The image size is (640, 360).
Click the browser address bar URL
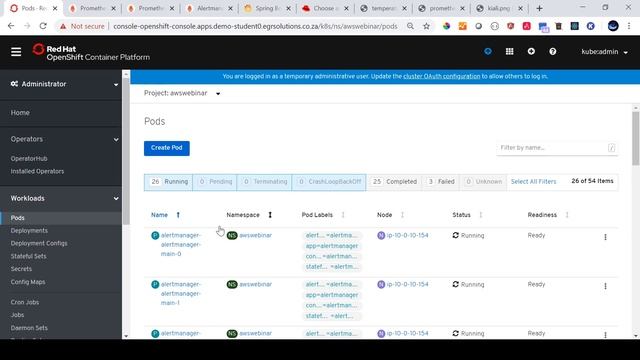[x=255, y=26]
